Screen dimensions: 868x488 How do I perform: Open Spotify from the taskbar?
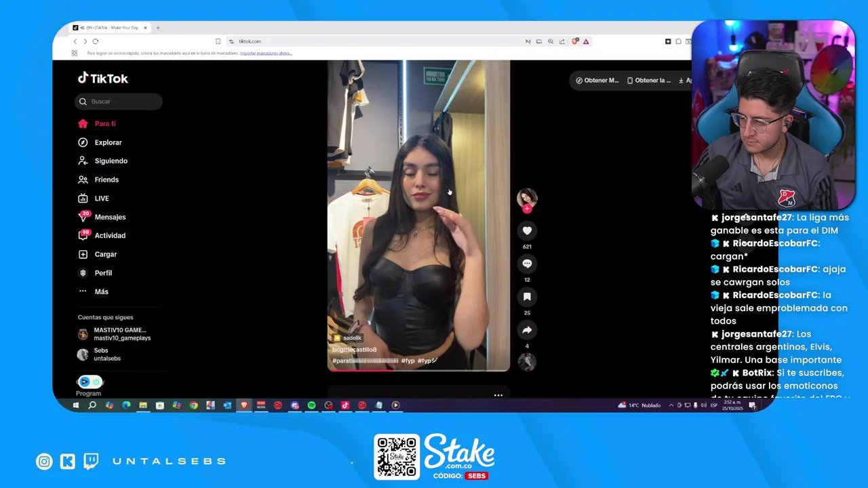pos(311,405)
